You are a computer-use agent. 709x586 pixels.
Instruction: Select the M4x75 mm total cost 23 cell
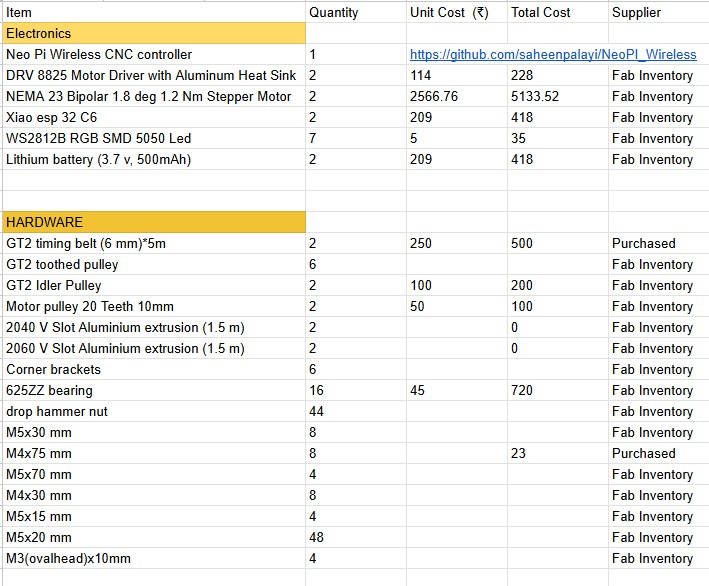point(558,454)
